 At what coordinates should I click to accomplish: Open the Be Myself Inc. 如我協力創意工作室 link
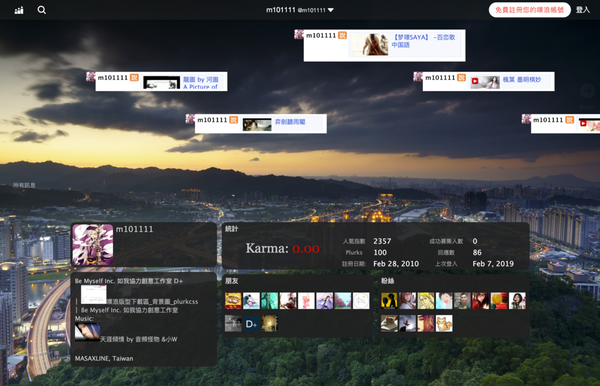click(129, 310)
